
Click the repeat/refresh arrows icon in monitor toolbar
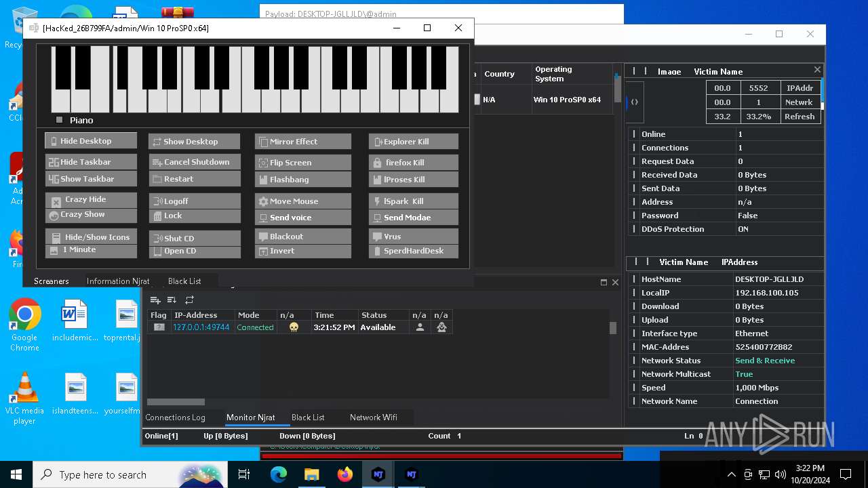pyautogui.click(x=189, y=300)
